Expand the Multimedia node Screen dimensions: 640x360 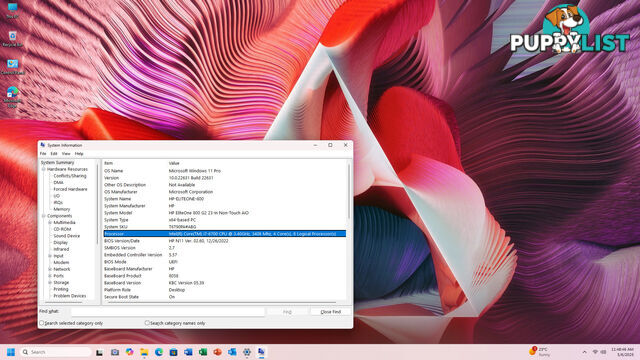(50, 222)
